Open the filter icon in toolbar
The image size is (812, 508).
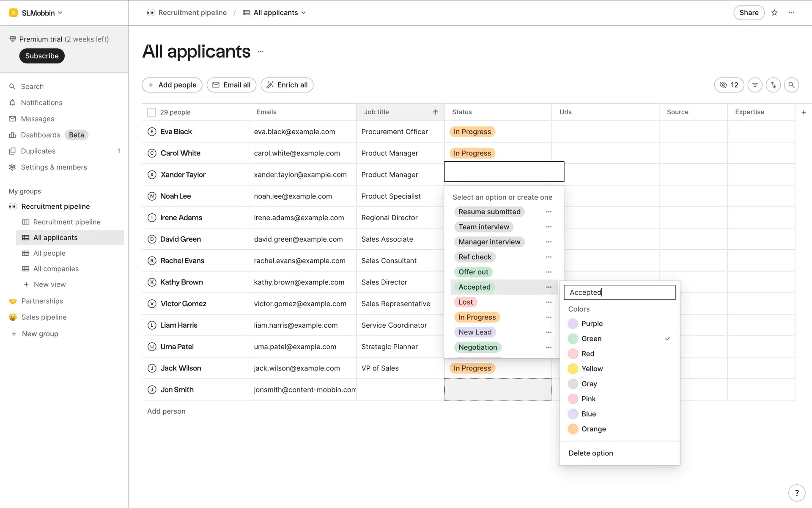click(x=755, y=85)
